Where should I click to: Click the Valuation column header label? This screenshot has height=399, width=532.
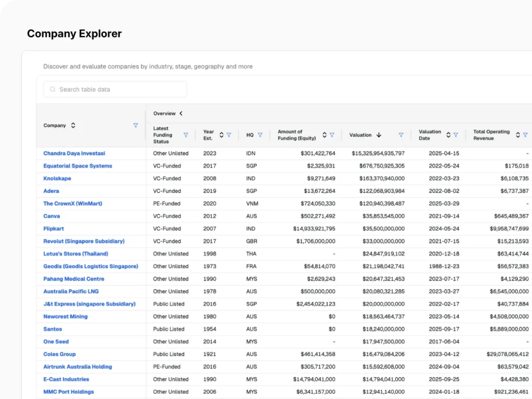point(361,135)
